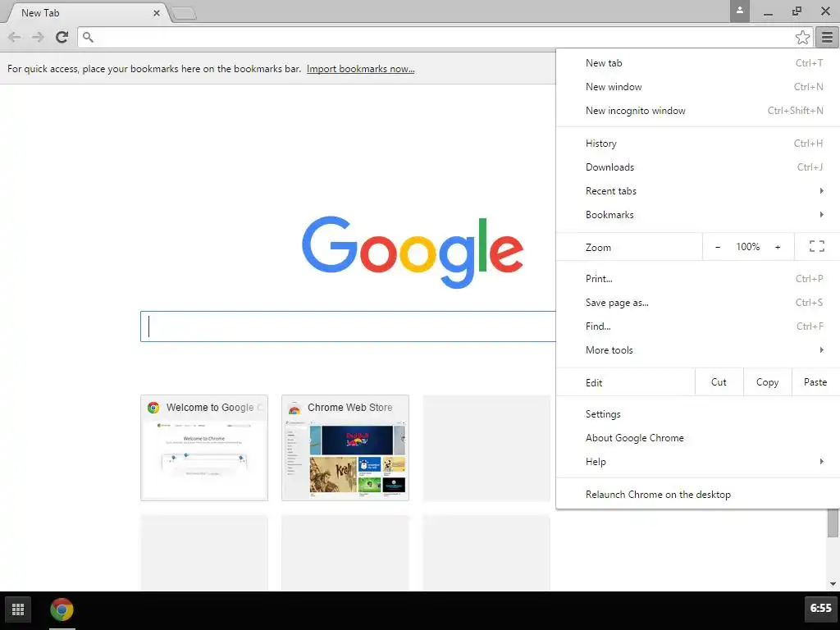Choose New window menu entry
The image size is (840, 630).
(x=698, y=87)
